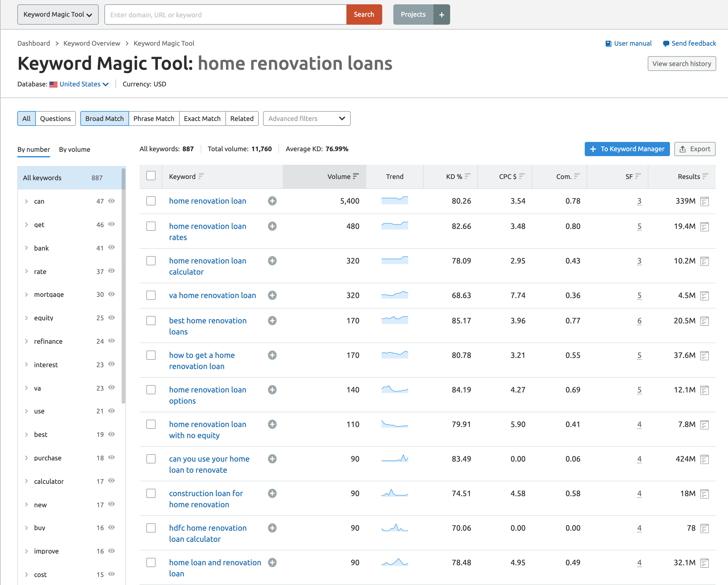Expand the 'get' keyword group
Image resolution: width=728 pixels, height=585 pixels.
pos(26,225)
